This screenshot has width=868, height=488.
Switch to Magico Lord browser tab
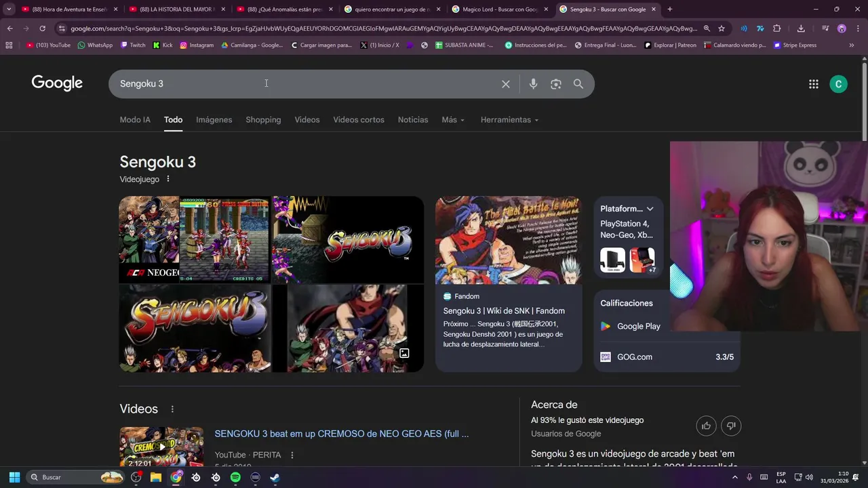click(500, 9)
